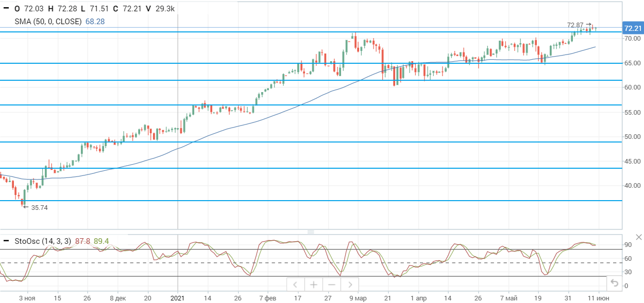
Task: Zoom in using the plus button
Action: tap(313, 284)
